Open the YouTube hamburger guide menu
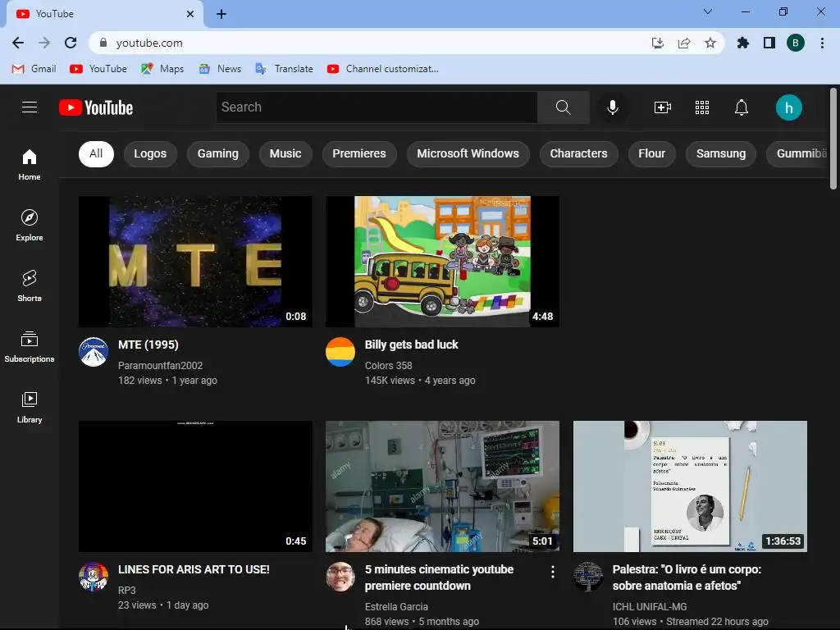Viewport: 840px width, 630px height. pos(30,107)
